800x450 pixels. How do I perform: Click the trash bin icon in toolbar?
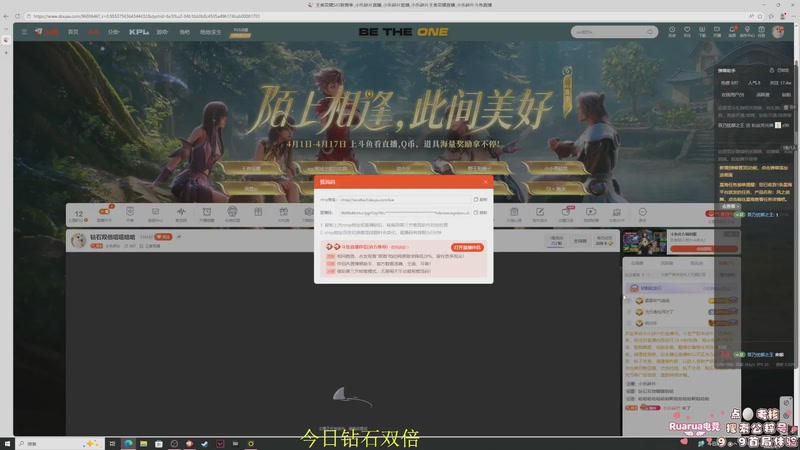coord(514,214)
